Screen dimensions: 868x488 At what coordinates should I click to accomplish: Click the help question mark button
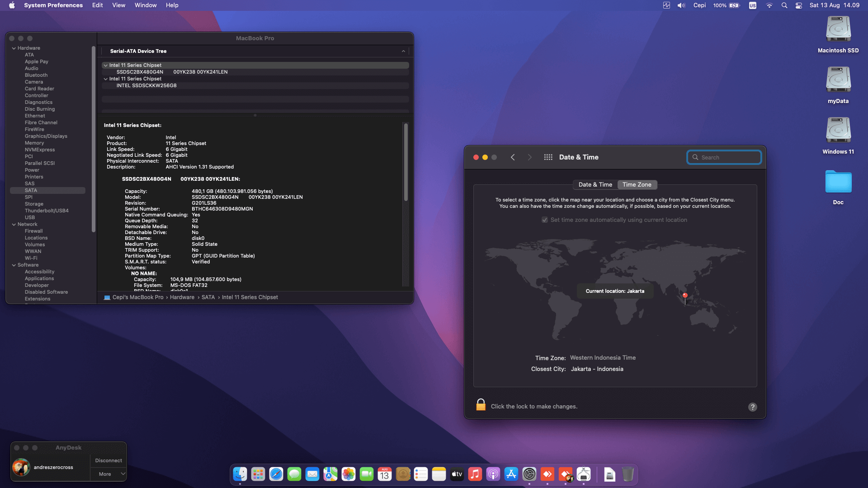[x=752, y=407]
